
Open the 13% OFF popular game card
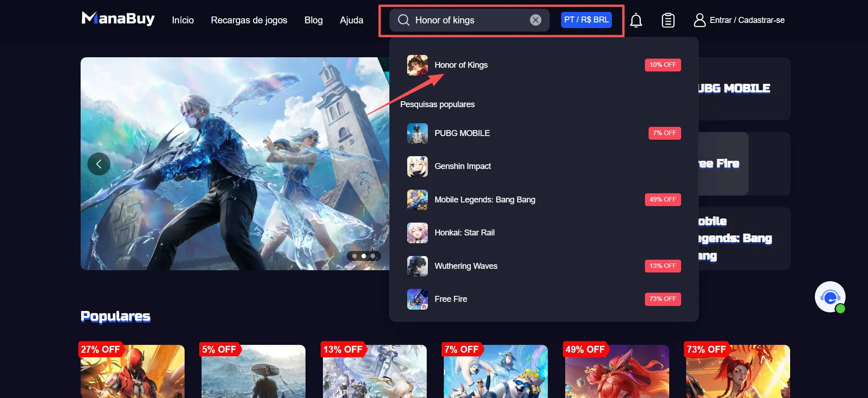(x=375, y=371)
